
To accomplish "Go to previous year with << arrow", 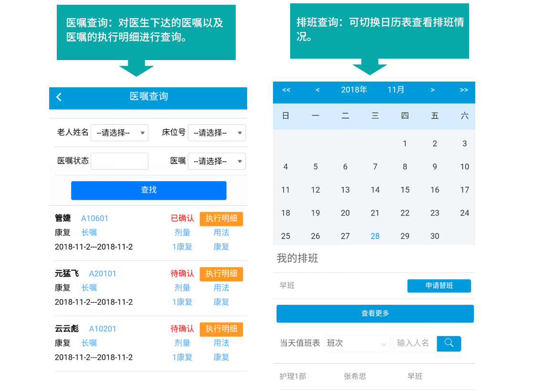I will 286,90.
